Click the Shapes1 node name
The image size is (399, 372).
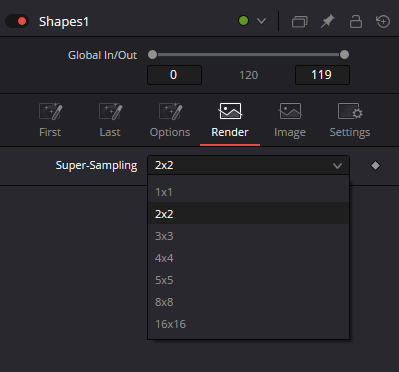[64, 22]
